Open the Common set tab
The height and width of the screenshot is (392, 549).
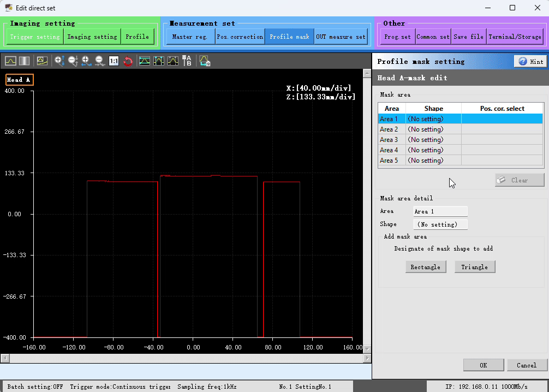(x=433, y=37)
